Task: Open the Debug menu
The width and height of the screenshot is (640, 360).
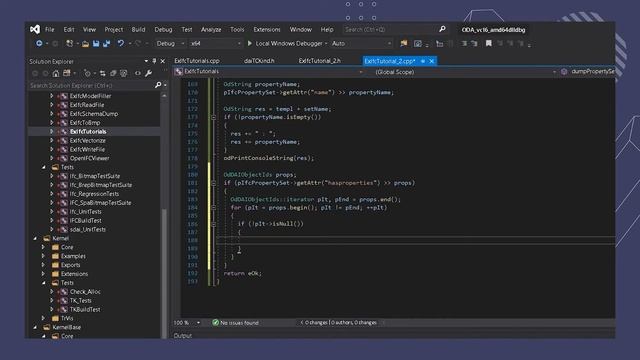Action: 163,29
